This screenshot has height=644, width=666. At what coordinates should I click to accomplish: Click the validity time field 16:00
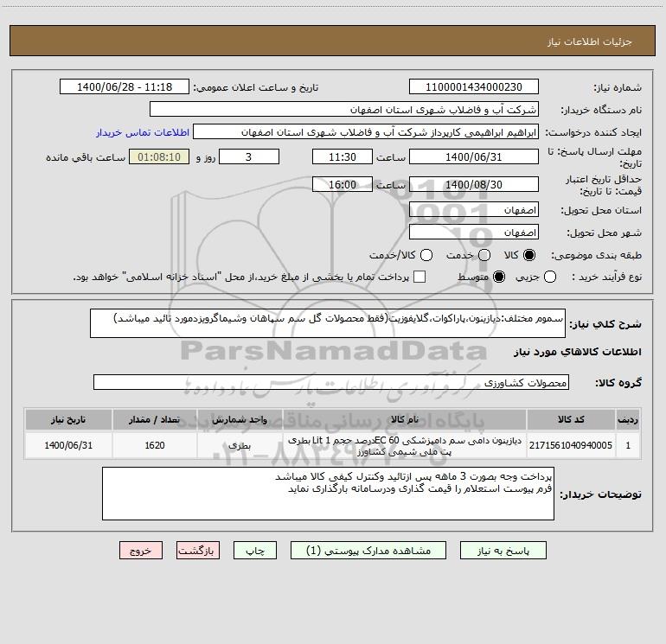(343, 184)
